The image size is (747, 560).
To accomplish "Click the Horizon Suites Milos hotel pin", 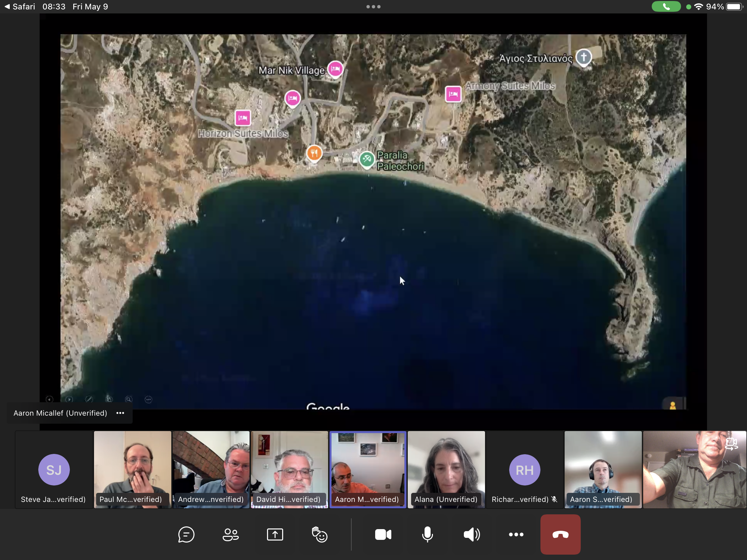I will (x=243, y=118).
